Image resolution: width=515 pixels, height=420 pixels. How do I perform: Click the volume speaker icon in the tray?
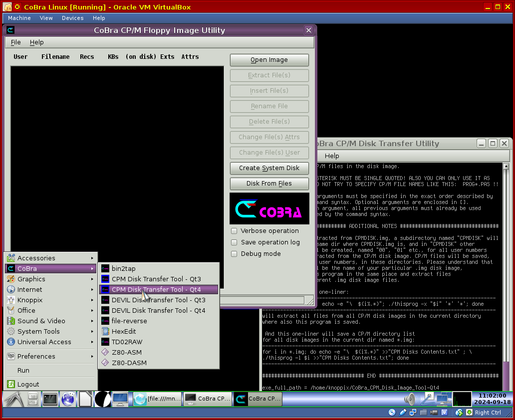click(410, 399)
